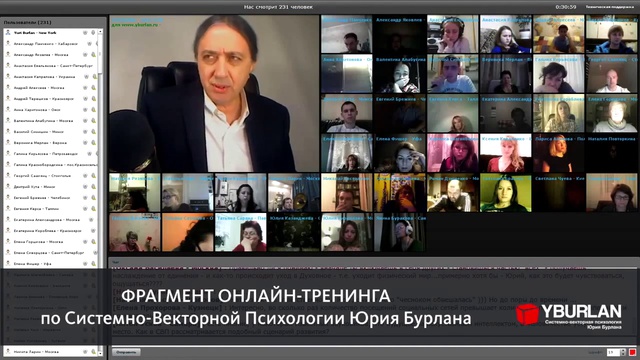Viewport: 640px width, 360px height.
Task: Open Вероника Мерлан's video thumbnail
Action: click(x=506, y=74)
